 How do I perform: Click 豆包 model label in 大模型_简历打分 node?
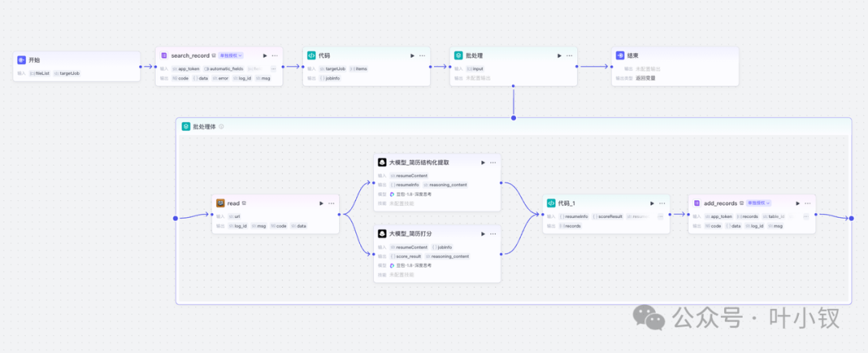click(411, 265)
